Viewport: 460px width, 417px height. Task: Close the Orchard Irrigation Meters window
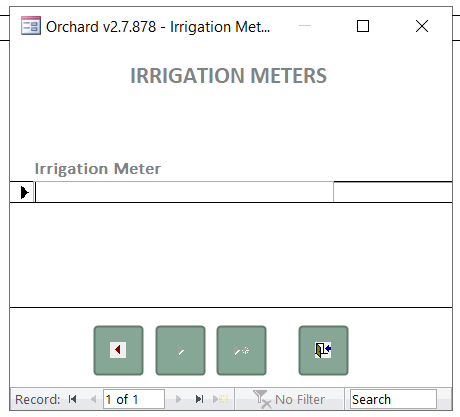[422, 26]
